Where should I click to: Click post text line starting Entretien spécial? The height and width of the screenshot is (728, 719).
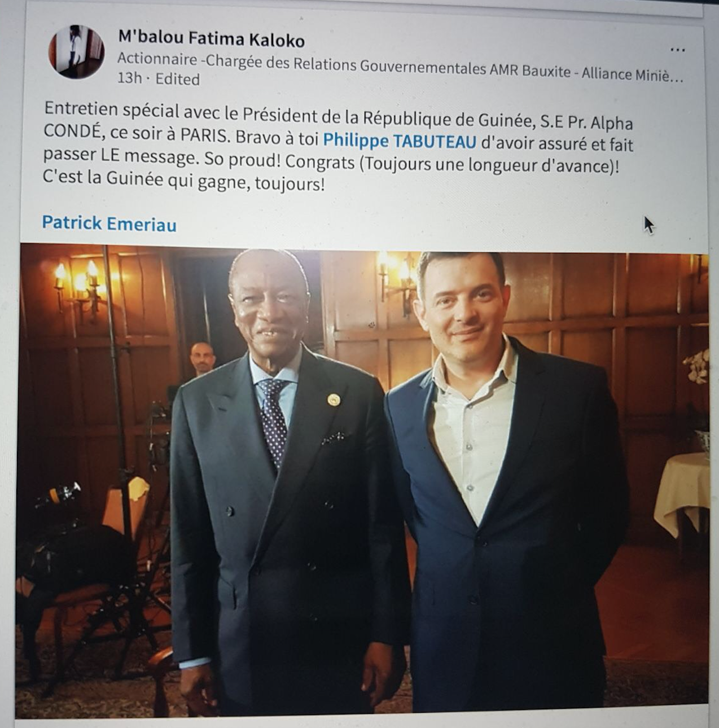[x=338, y=116]
